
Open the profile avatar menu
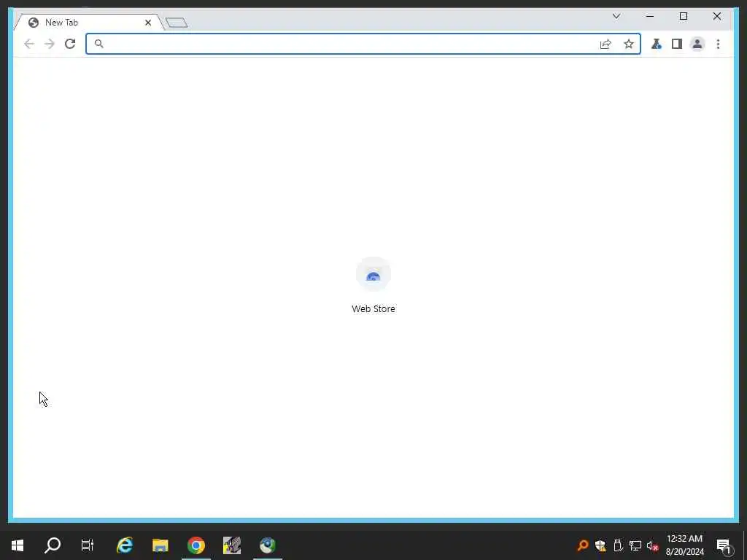[x=697, y=44]
